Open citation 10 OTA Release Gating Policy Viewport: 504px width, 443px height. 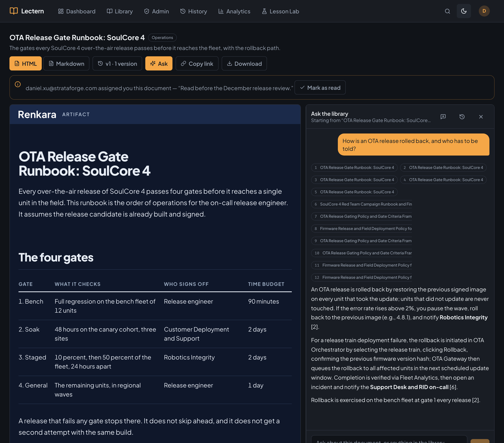(361, 253)
